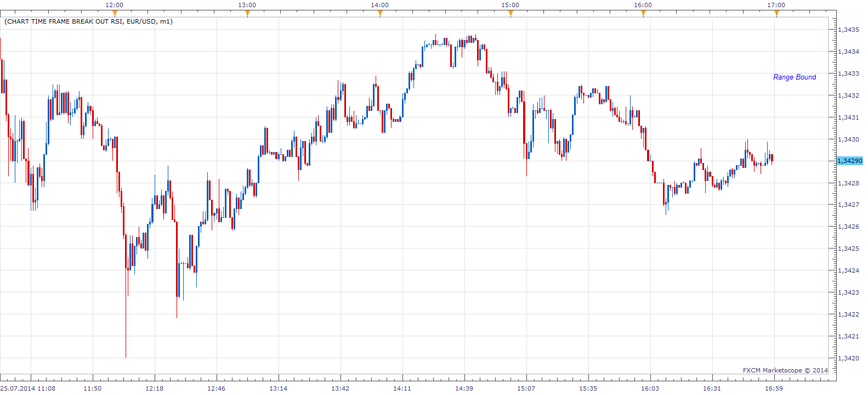The width and height of the screenshot is (868, 395).
Task: Click the 1,3432 price axis label
Action: [849, 95]
